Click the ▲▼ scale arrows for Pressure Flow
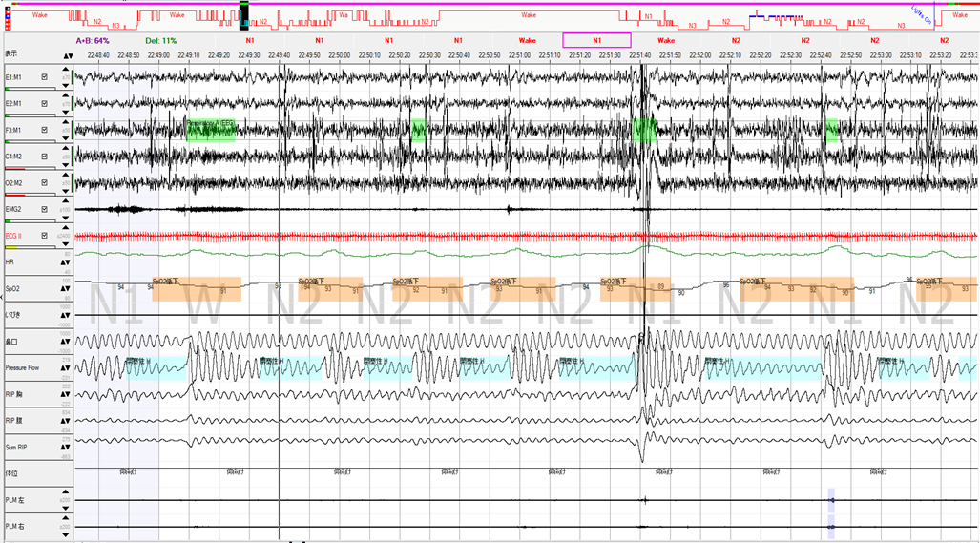 coord(65,368)
